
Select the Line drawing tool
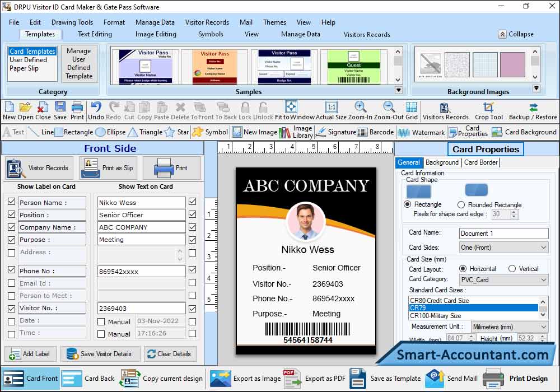point(41,132)
